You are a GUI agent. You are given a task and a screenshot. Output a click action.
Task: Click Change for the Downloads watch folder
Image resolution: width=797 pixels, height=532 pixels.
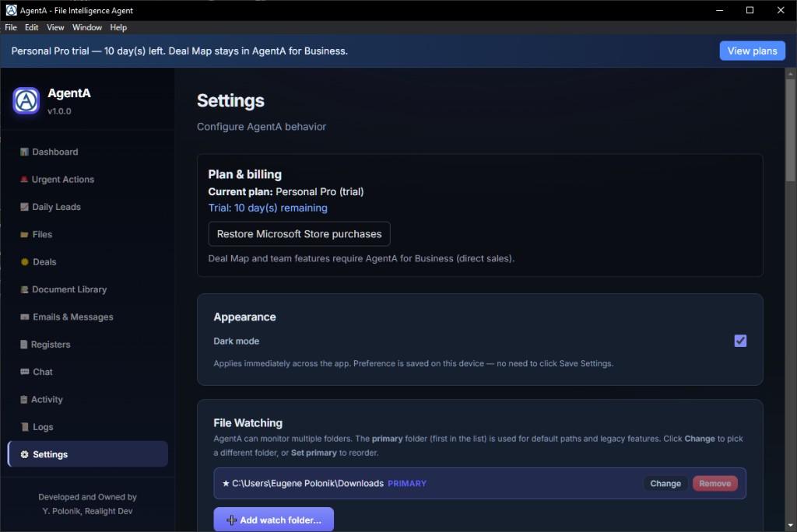665,483
